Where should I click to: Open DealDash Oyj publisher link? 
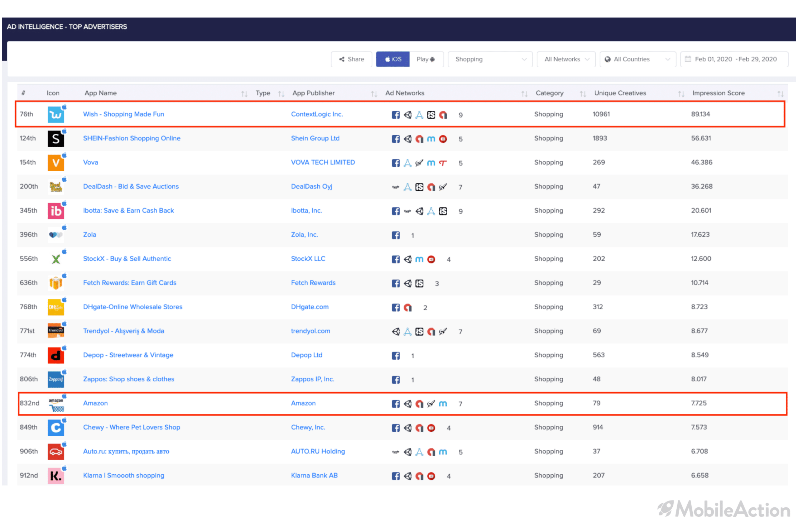(311, 187)
